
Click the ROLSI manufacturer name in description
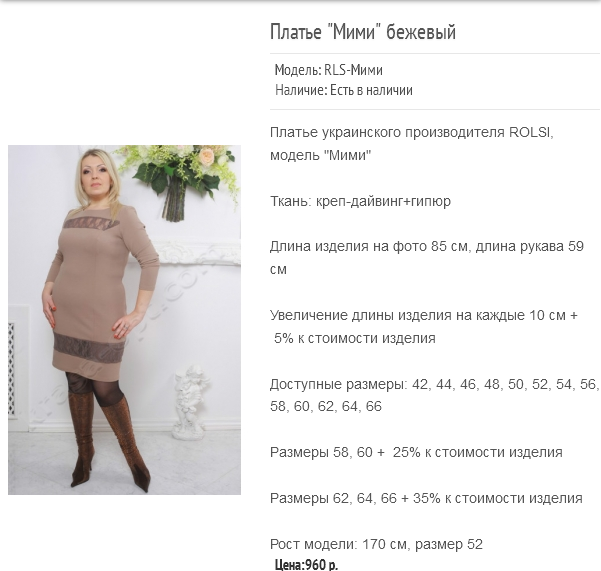529,133
